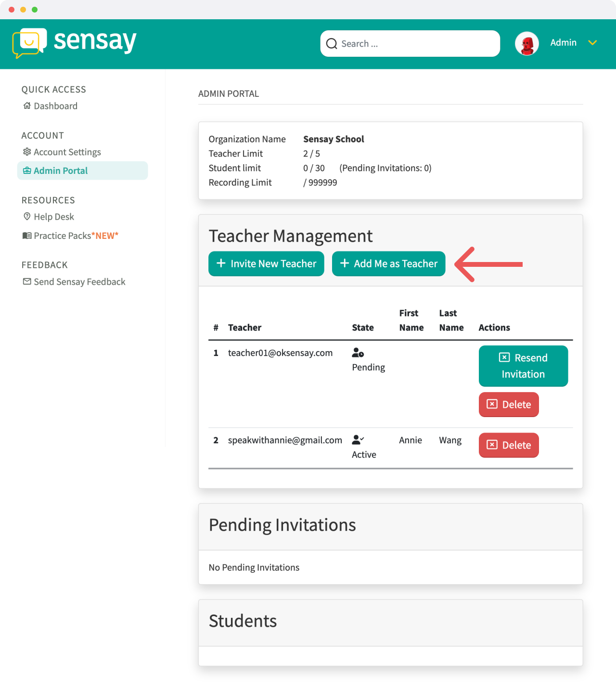This screenshot has width=616, height=695.
Task: Click the Help Desk pin icon
Action: pyautogui.click(x=27, y=216)
